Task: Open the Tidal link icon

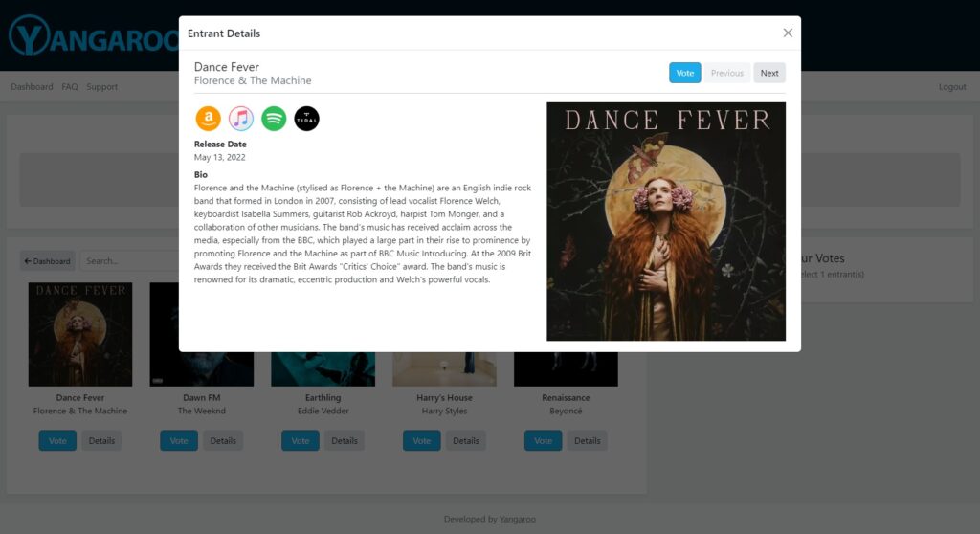Action: tap(306, 119)
